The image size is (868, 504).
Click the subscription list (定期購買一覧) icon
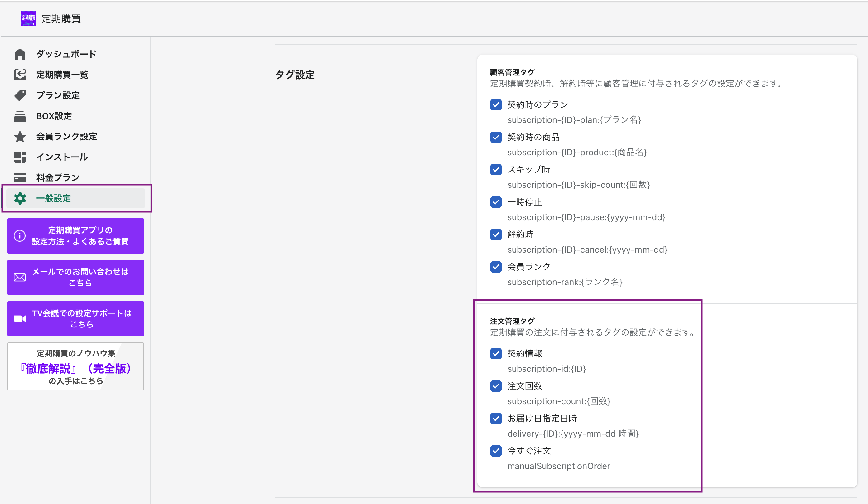pyautogui.click(x=20, y=75)
